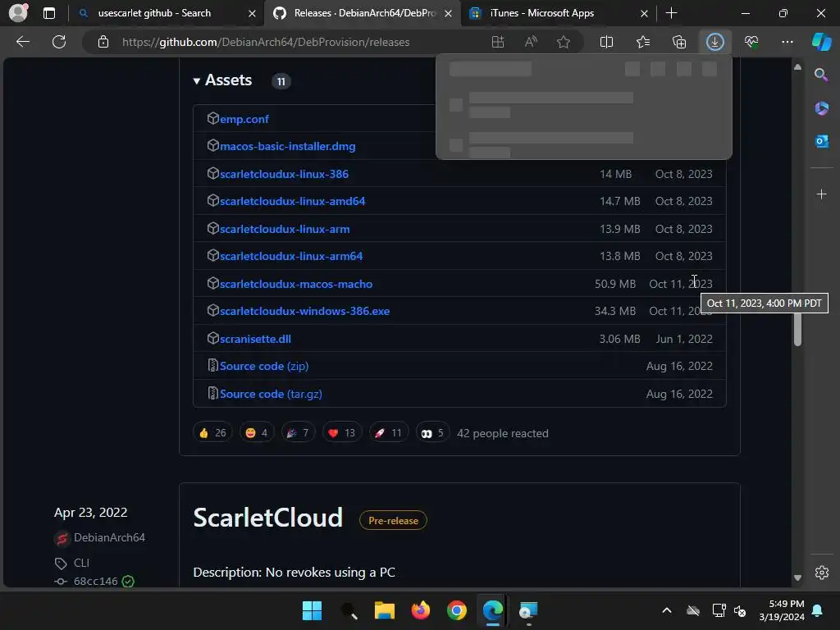Click the eyes reaction with 5
Image resolution: width=840 pixels, height=630 pixels.
tap(432, 433)
